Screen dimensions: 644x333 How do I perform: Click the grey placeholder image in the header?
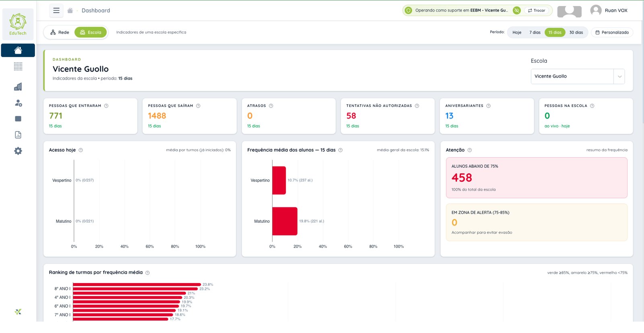569,11
